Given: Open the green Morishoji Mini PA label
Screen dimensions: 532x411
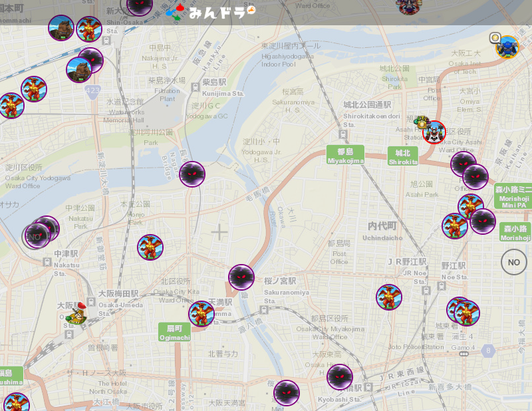Looking at the screenshot, I should coord(513,196).
